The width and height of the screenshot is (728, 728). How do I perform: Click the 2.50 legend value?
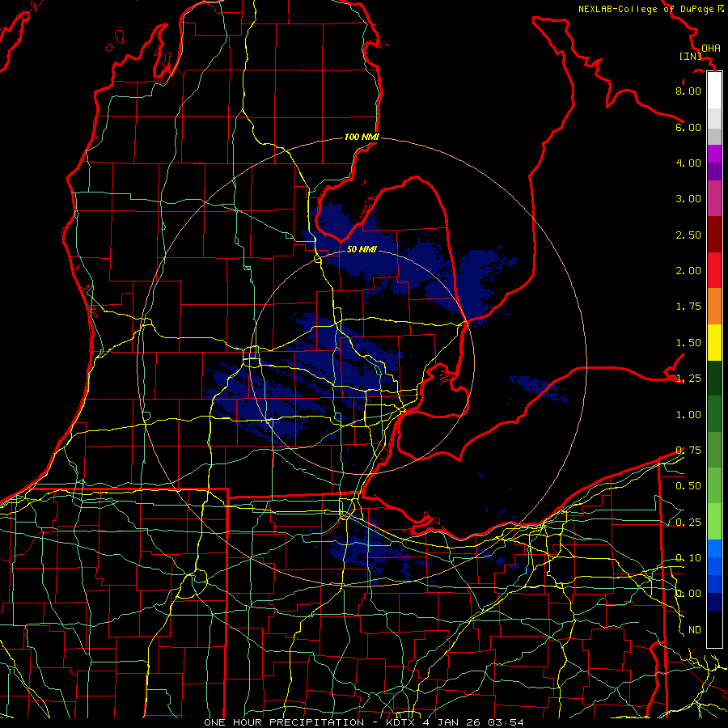tap(688, 235)
